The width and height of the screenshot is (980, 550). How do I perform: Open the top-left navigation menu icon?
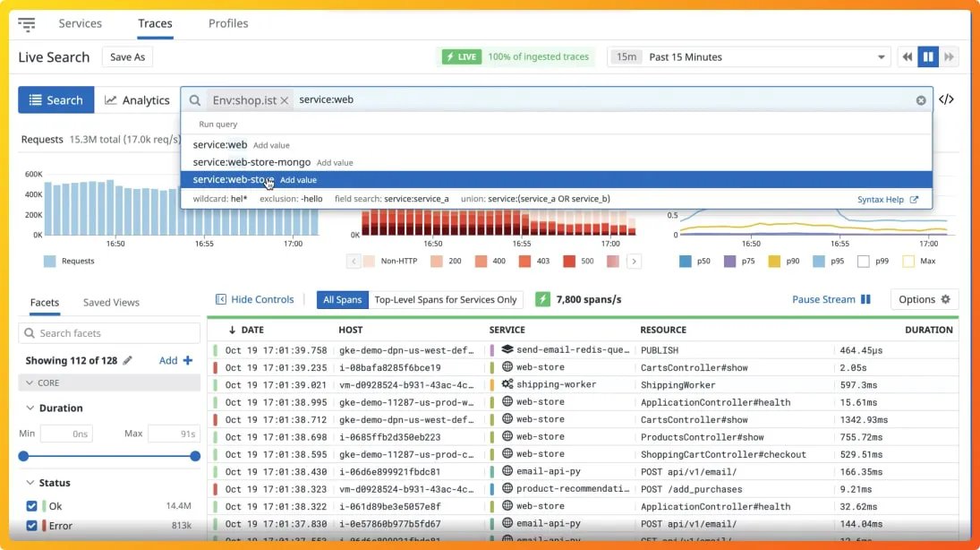pyautogui.click(x=27, y=24)
